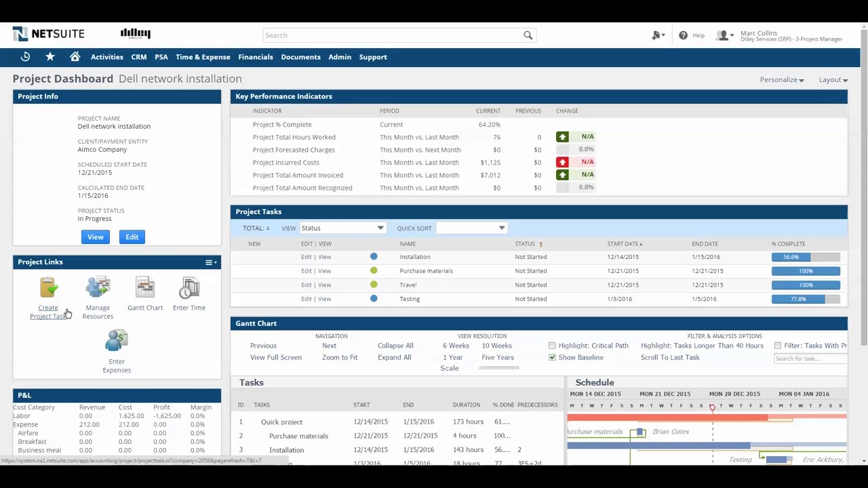Click the Enter Time icon
Viewport: 868px width, 488px height.
[x=189, y=287]
